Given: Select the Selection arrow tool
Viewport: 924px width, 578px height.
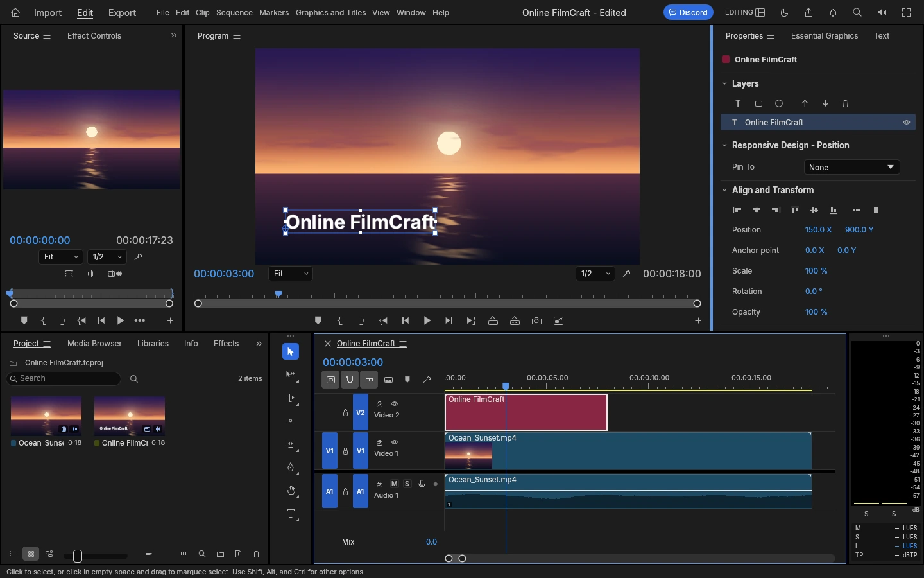Looking at the screenshot, I should (291, 352).
